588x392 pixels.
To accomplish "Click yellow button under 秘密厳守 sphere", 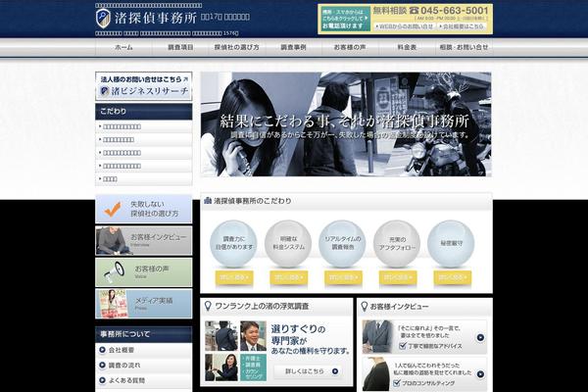I will pos(453,277).
